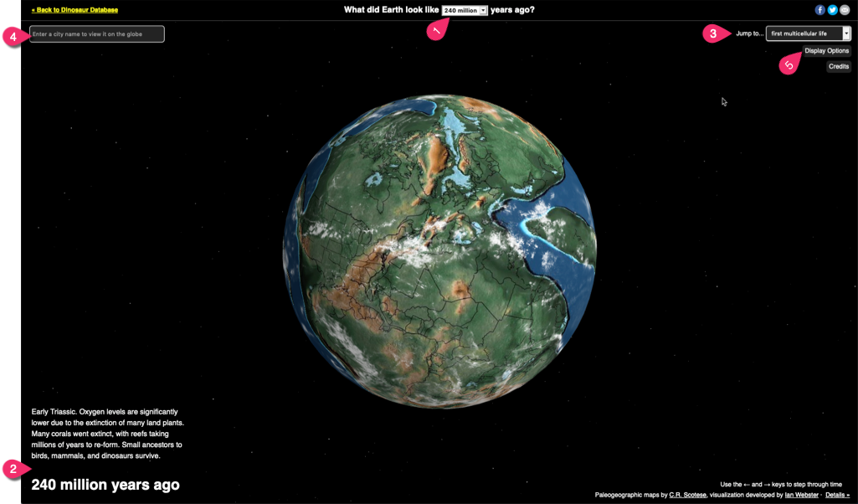858x504 pixels.
Task: Click the center of the Earth globe
Action: point(439,251)
